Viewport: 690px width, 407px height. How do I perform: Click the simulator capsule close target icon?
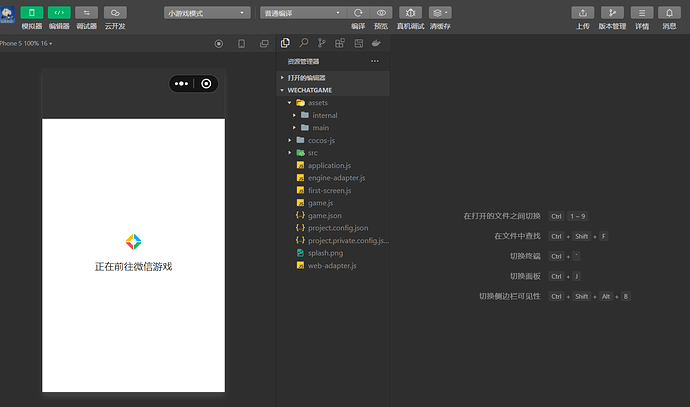206,84
